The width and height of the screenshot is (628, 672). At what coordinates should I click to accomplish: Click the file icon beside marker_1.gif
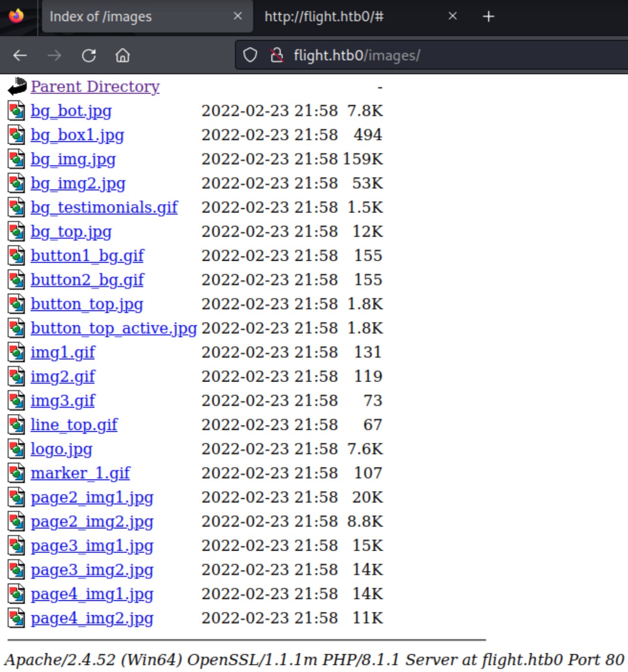16,472
